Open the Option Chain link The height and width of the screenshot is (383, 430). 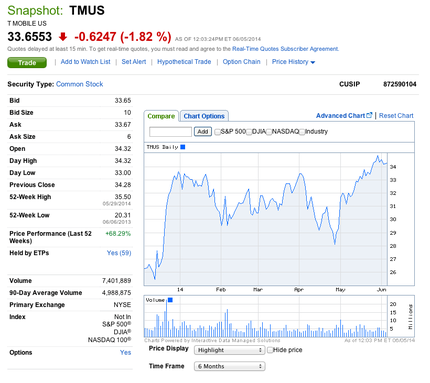click(241, 62)
